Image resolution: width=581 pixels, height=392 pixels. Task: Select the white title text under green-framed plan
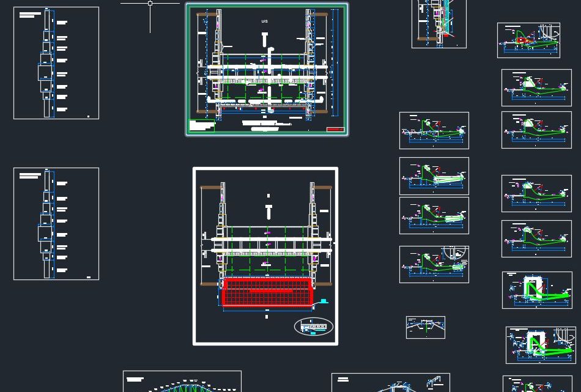[265, 125]
